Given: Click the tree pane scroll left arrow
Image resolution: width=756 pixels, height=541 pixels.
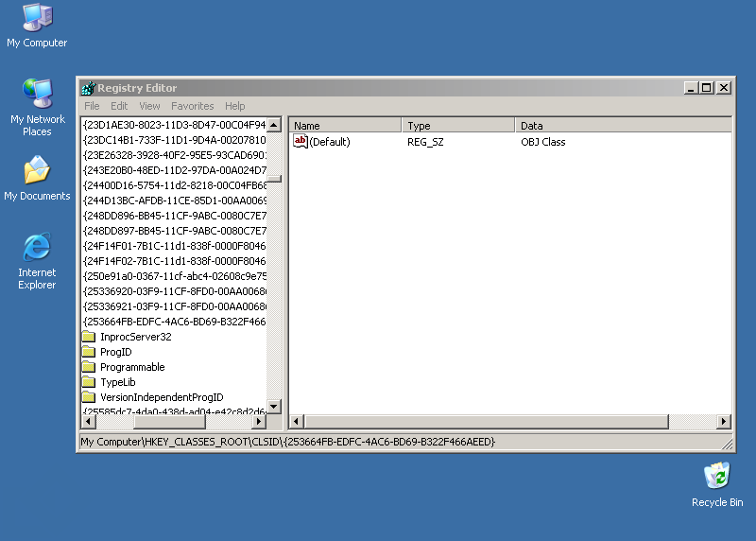Looking at the screenshot, I should (88, 421).
